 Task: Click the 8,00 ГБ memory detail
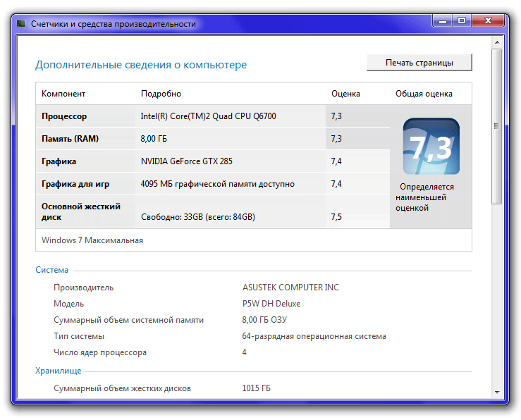coord(154,139)
